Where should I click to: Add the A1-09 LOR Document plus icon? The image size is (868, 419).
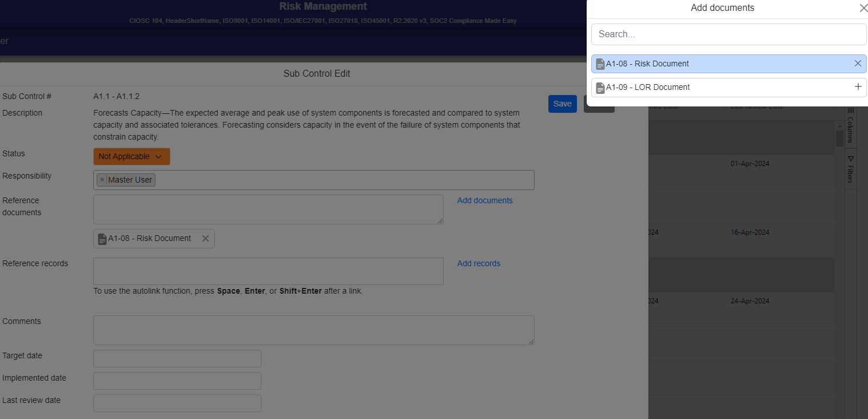(x=858, y=87)
